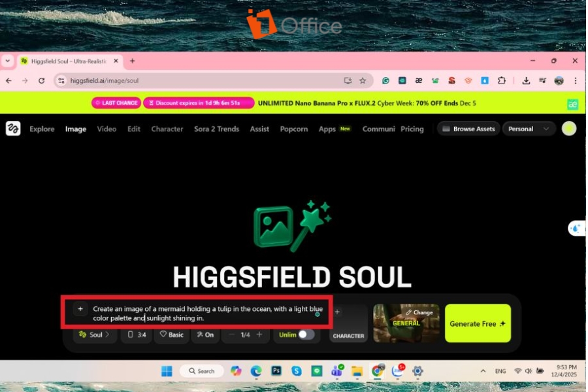Open the Assist nav item

[x=259, y=129]
